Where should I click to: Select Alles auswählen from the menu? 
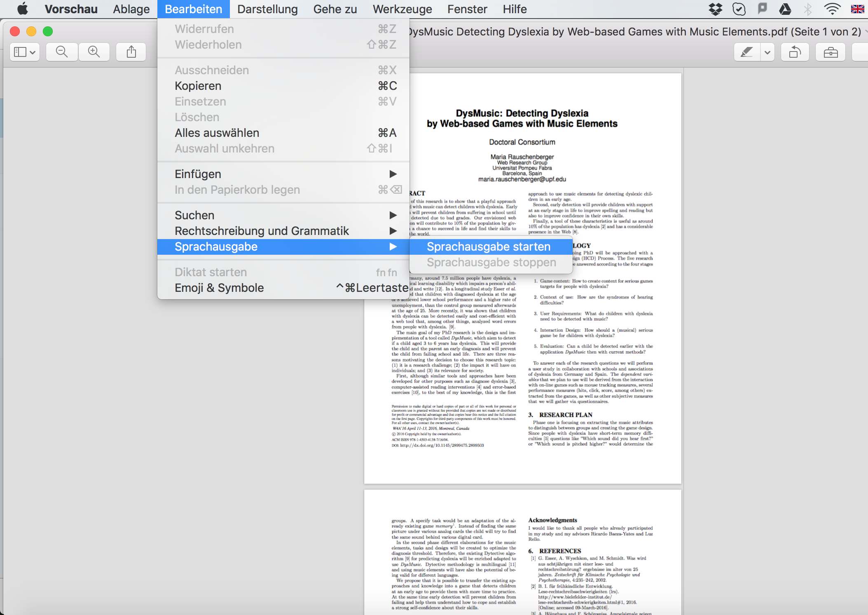click(x=217, y=132)
